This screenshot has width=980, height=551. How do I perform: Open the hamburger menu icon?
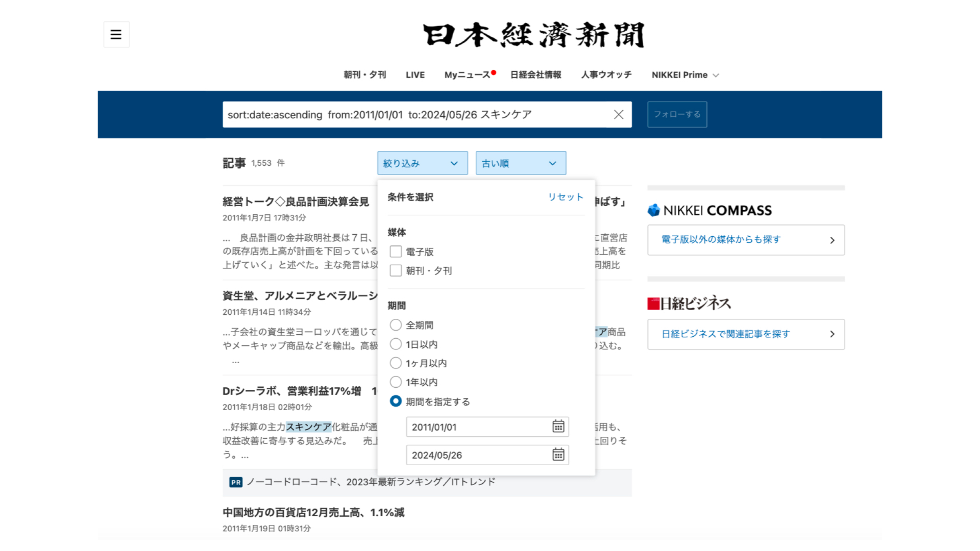(116, 34)
